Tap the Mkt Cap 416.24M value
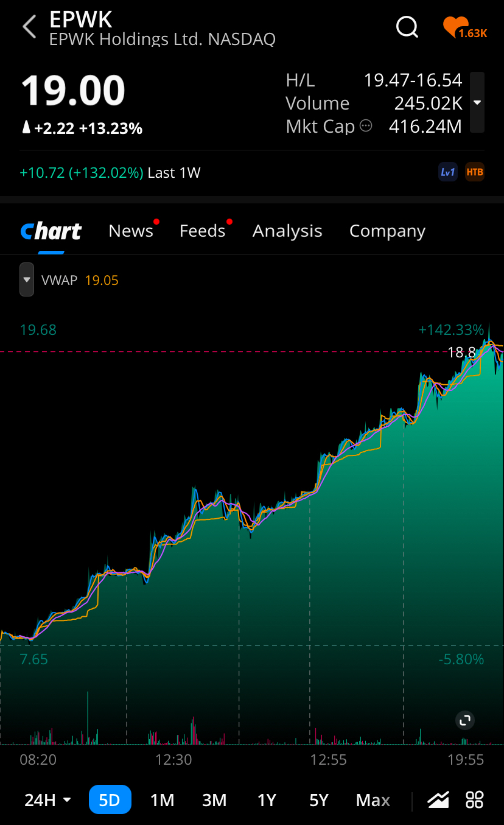 click(x=425, y=126)
